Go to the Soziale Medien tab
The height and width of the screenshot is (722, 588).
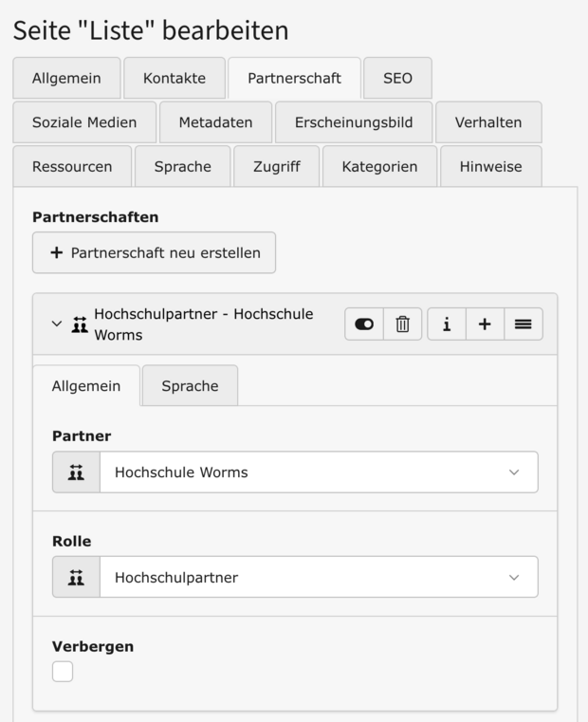[84, 122]
